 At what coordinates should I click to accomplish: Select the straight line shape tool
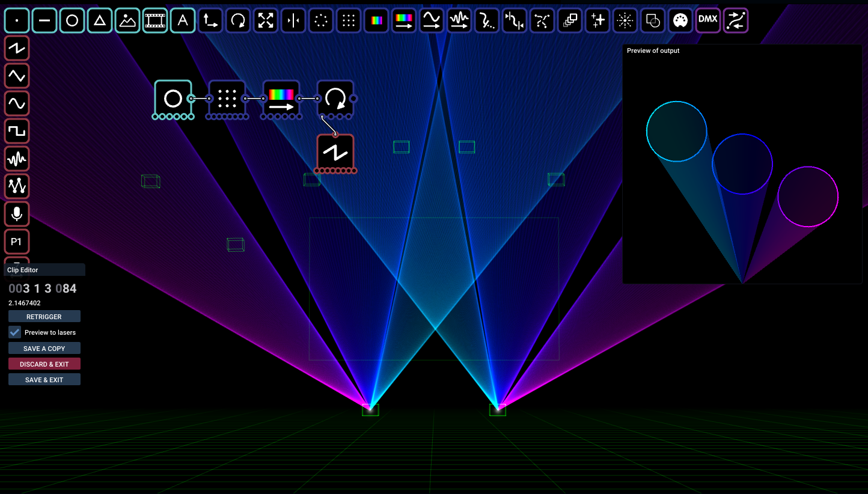pos(44,20)
